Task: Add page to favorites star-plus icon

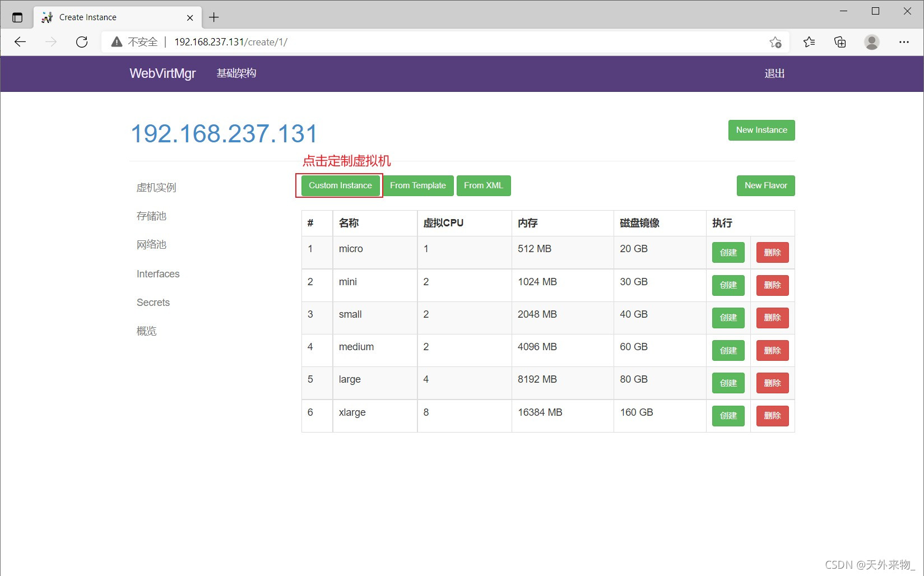Action: [776, 42]
